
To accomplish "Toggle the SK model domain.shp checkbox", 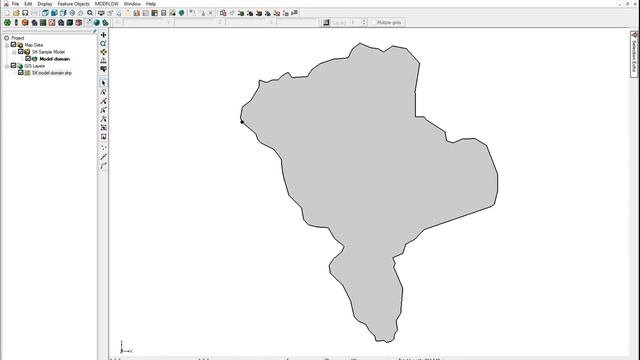I will coord(21,73).
